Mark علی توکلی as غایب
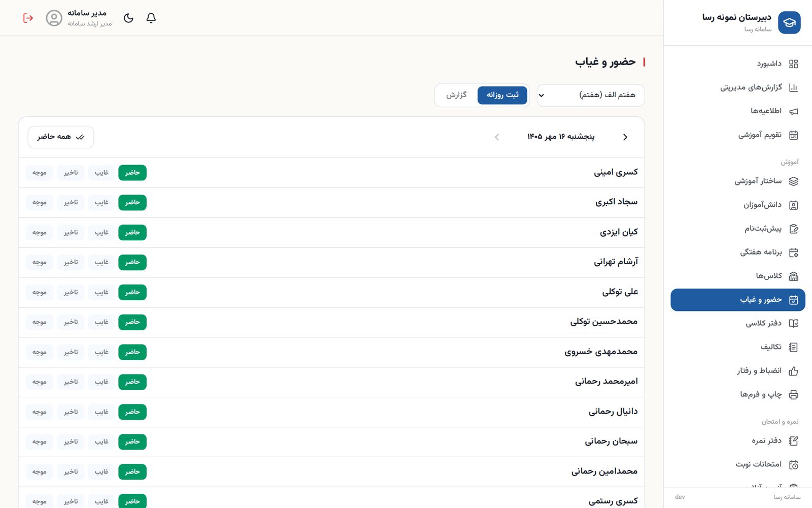This screenshot has width=812, height=508. point(101,292)
